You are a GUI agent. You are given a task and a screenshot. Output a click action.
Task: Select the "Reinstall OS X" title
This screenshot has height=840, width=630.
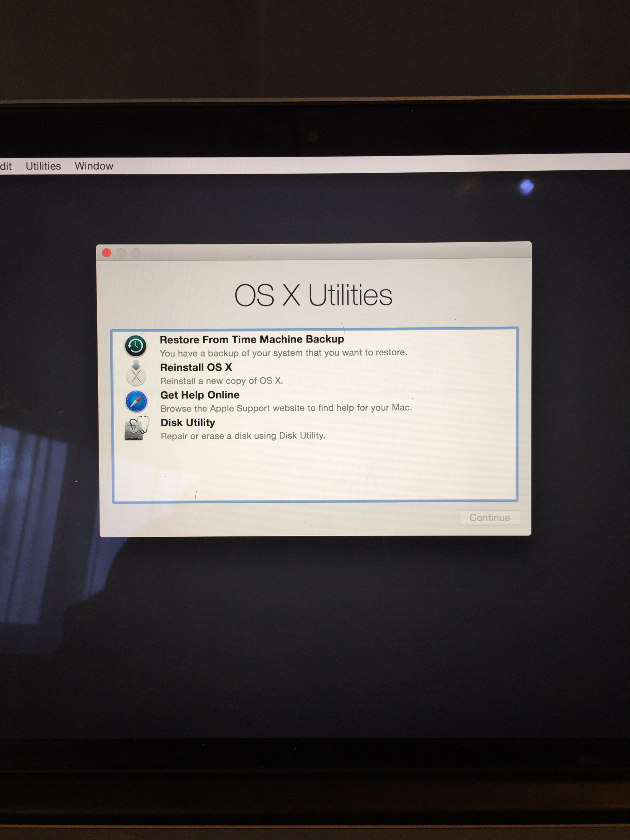pyautogui.click(x=196, y=367)
